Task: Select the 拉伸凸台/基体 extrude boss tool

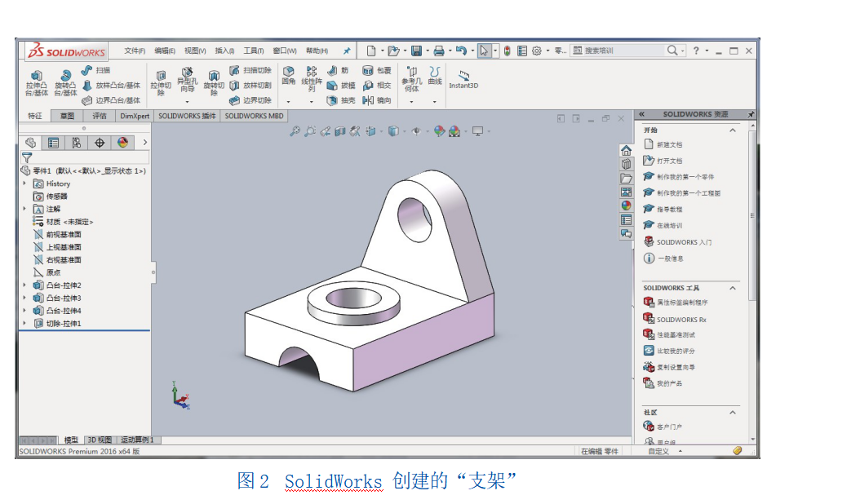Action: click(36, 83)
